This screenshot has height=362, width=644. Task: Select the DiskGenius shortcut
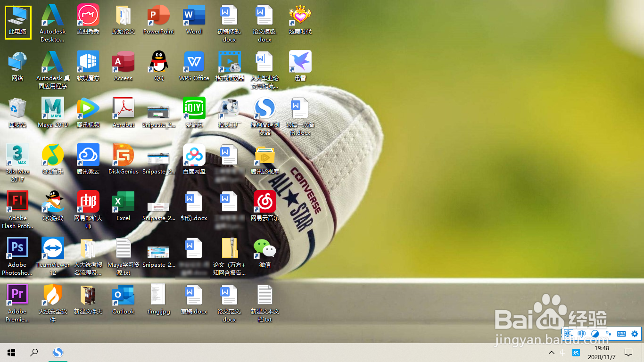pyautogui.click(x=124, y=160)
